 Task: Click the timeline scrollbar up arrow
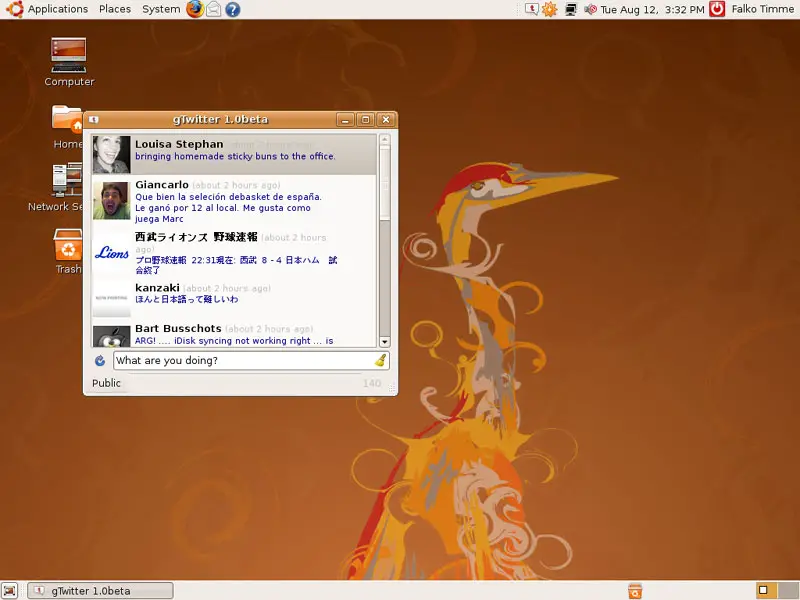point(385,139)
